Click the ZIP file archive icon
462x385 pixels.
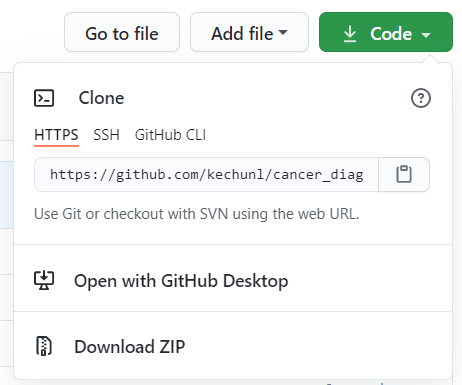coord(44,346)
